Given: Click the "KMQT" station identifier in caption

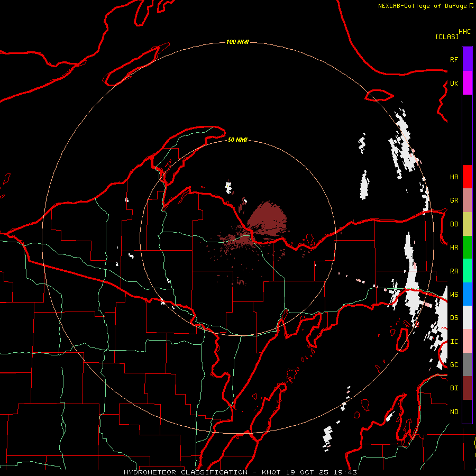Looking at the screenshot, I should pyautogui.click(x=271, y=472).
